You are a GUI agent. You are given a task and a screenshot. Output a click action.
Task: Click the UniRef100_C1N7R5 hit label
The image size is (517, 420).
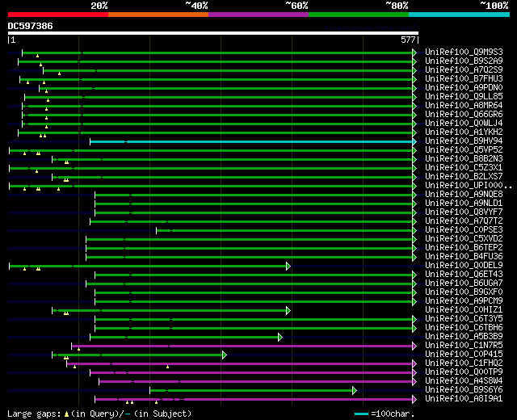point(464,346)
